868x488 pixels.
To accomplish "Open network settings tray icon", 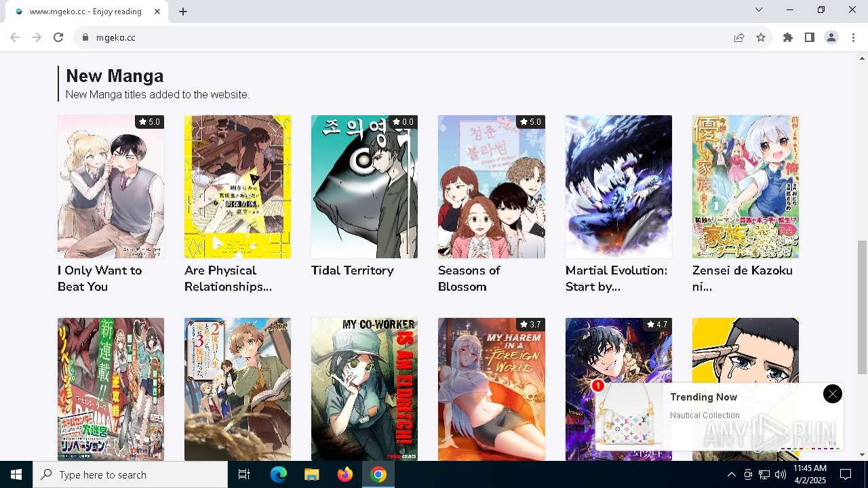I will tap(764, 474).
